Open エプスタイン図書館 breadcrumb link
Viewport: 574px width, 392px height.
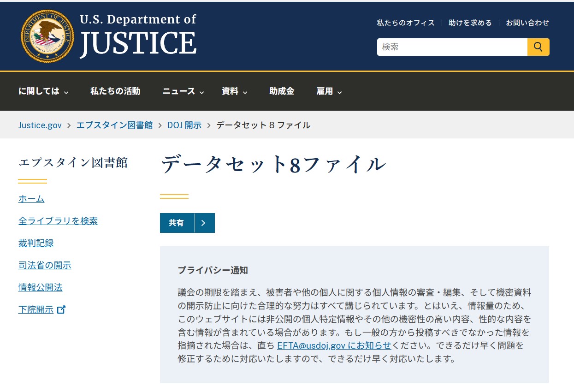pos(114,125)
